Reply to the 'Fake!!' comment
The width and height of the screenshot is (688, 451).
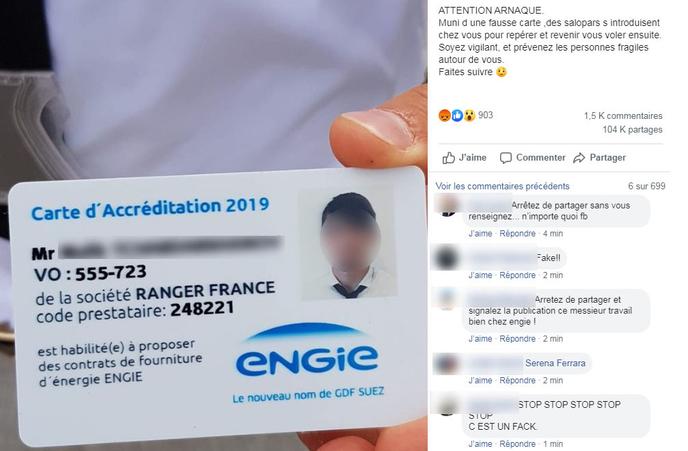click(x=517, y=275)
